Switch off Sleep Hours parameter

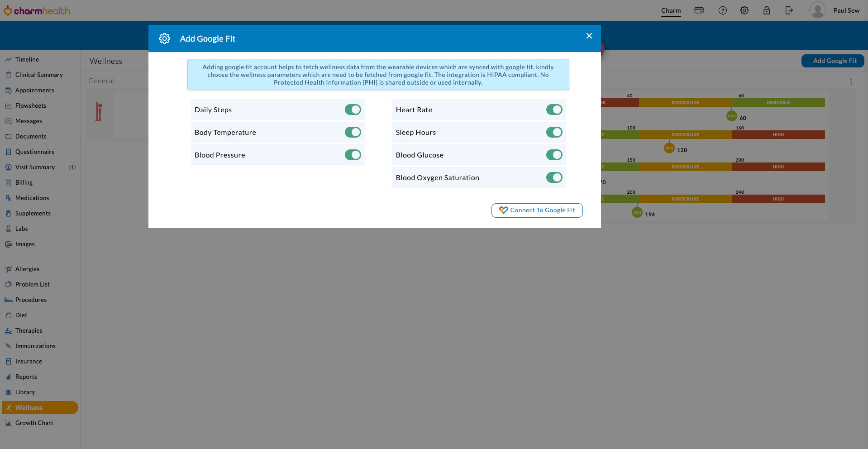[x=554, y=132]
